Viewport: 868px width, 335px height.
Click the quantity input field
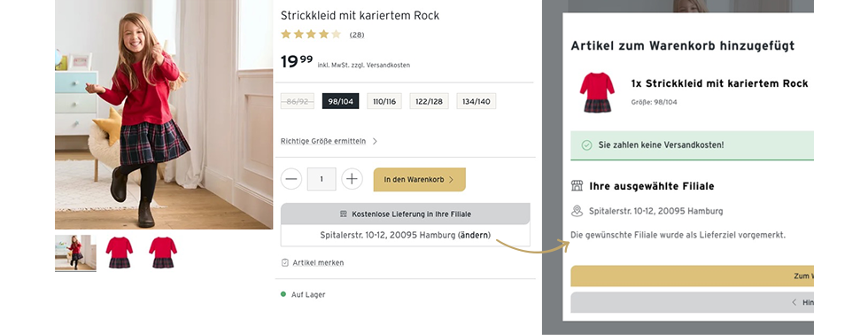pos(322,179)
